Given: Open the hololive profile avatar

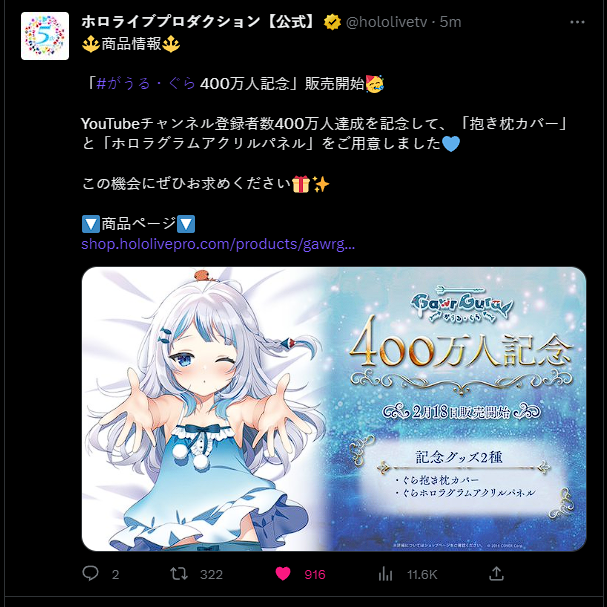Looking at the screenshot, I should pos(45,36).
